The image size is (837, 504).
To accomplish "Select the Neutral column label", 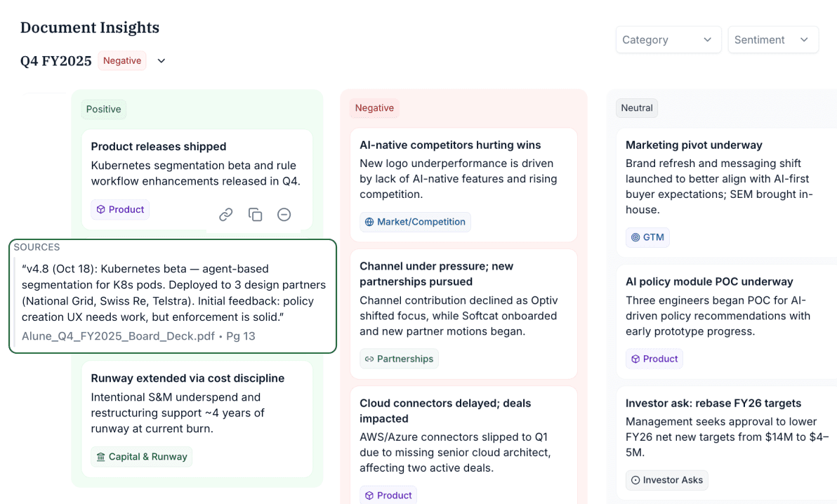I will 637,108.
